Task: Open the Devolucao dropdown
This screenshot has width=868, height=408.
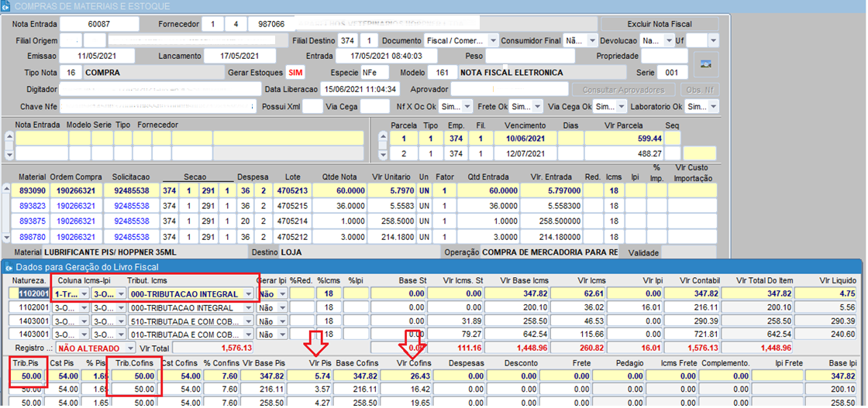Action: tap(669, 41)
